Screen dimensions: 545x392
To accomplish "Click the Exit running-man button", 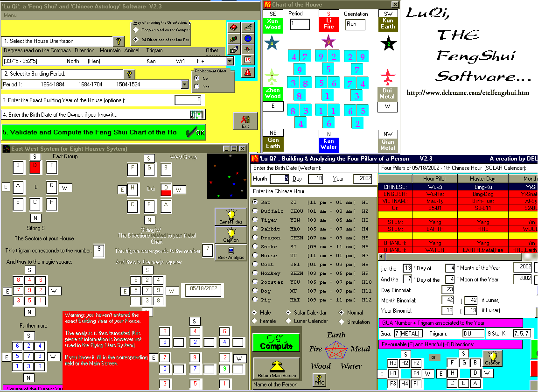I will click(x=245, y=121).
